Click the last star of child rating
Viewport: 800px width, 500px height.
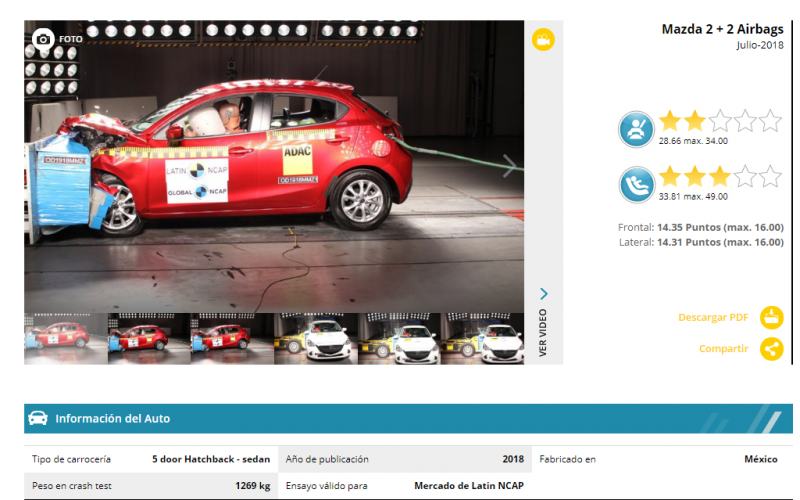click(770, 177)
